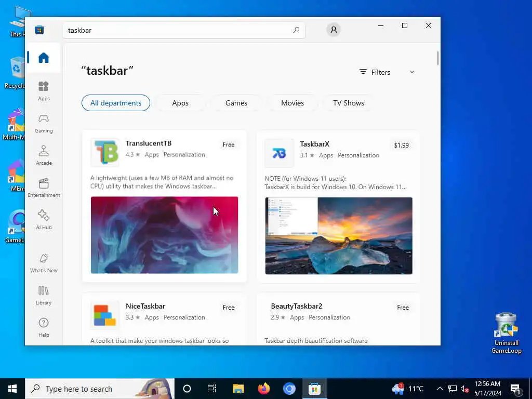Viewport: 532px width, 399px height.
Task: Open File Explorer from taskbar
Action: (238, 389)
